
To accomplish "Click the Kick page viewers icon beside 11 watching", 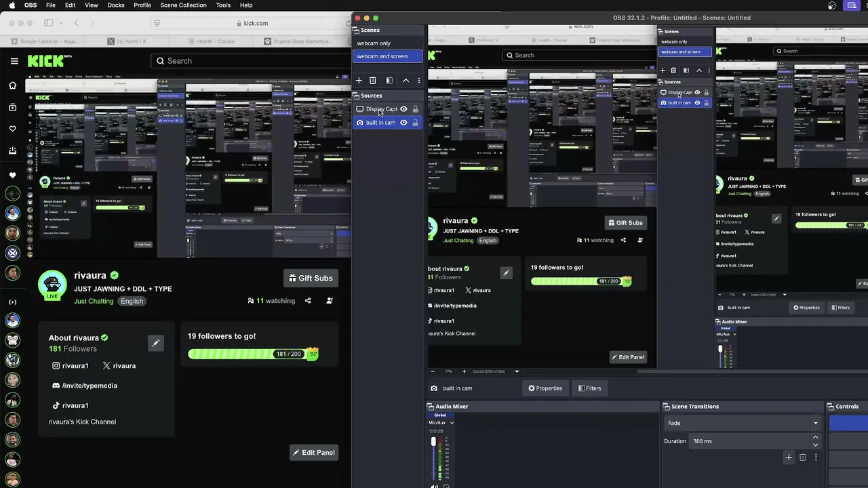I will [251, 301].
